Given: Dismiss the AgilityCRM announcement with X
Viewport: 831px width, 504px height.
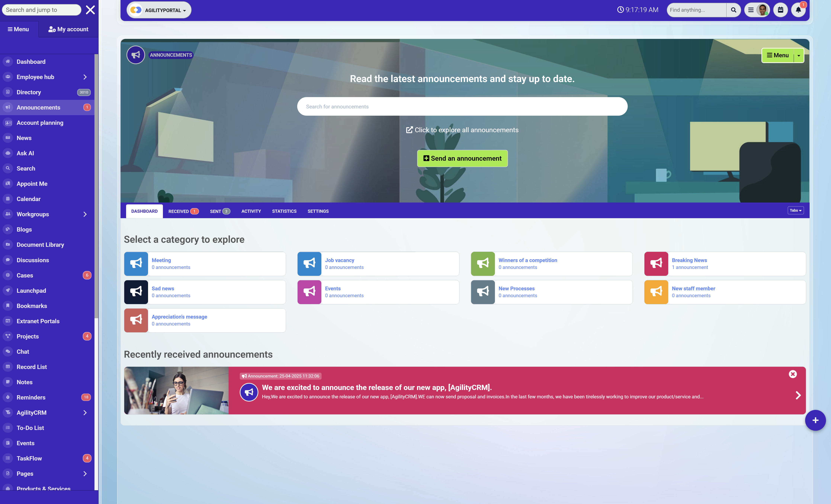Looking at the screenshot, I should [x=793, y=374].
